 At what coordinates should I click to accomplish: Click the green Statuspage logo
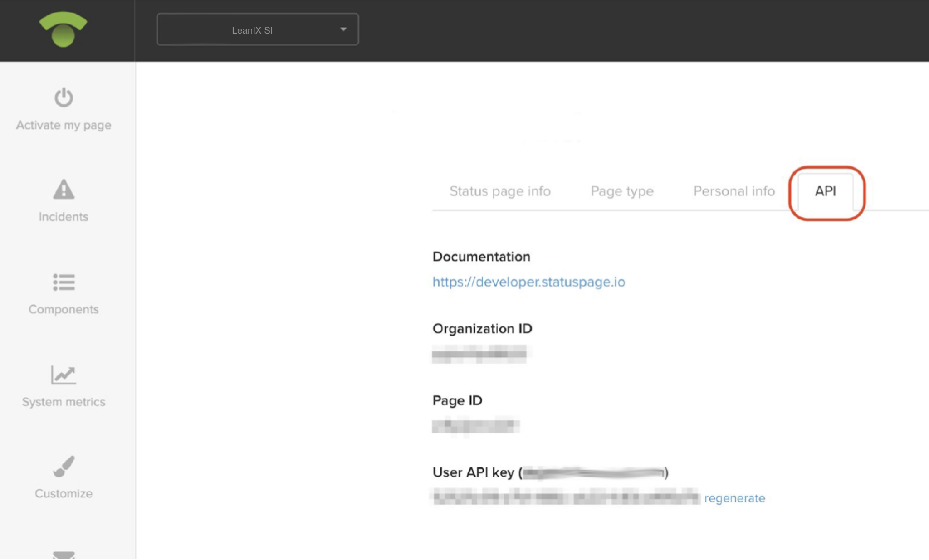(63, 29)
